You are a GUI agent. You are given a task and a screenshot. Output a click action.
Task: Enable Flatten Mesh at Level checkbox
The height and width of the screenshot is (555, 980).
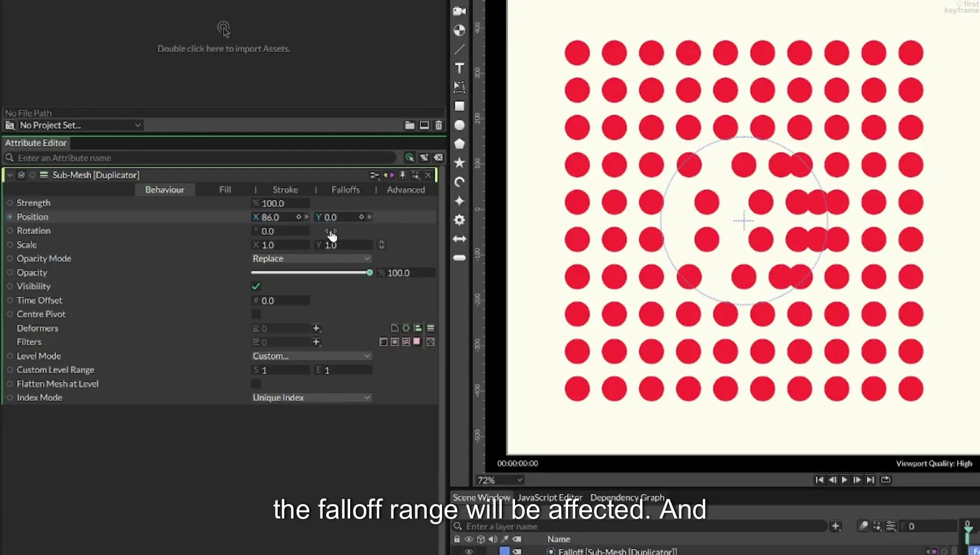256,384
